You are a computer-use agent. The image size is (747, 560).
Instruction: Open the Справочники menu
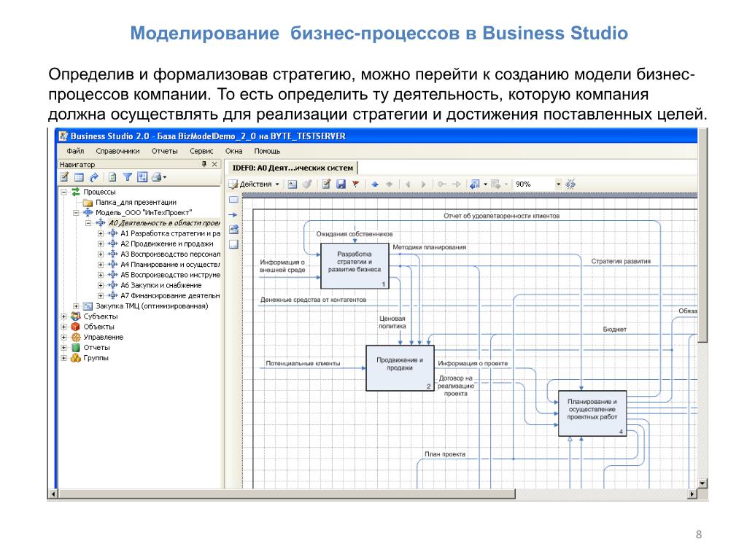point(117,151)
